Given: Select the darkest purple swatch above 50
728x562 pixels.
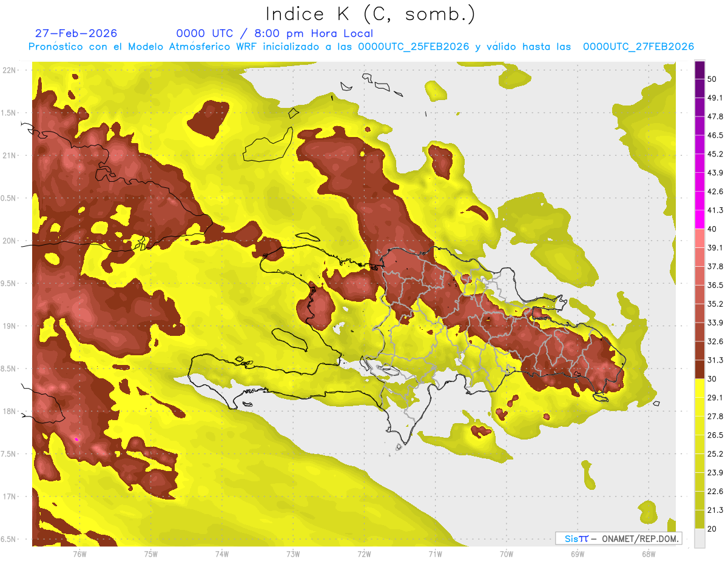Looking at the screenshot, I should click(699, 70).
